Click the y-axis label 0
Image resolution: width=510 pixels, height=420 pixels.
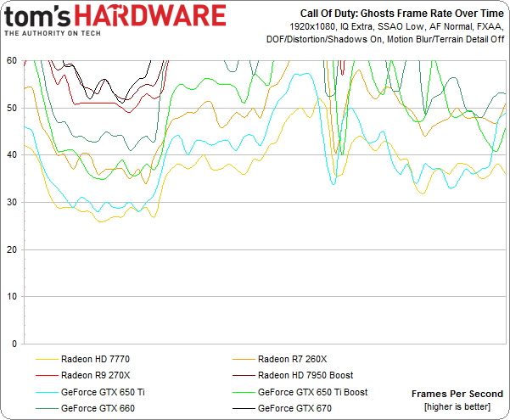[14, 344]
